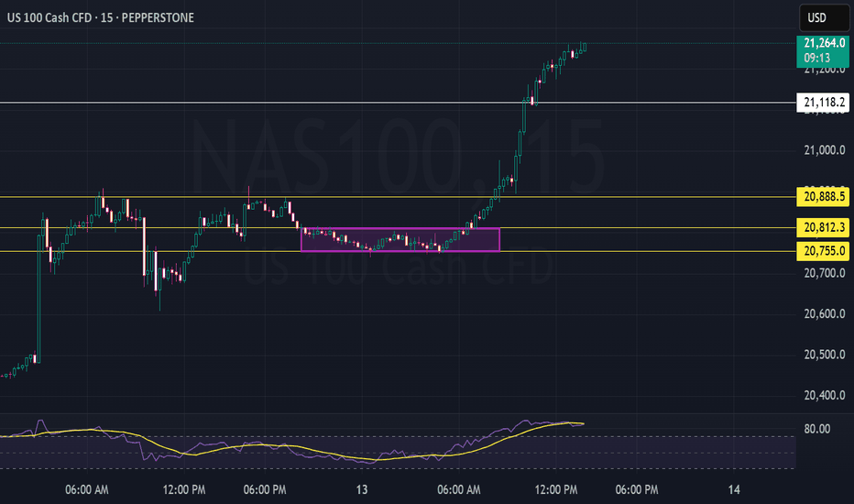Click the yellow price label 20,755.0
This screenshot has width=854, height=504.
pyautogui.click(x=823, y=251)
